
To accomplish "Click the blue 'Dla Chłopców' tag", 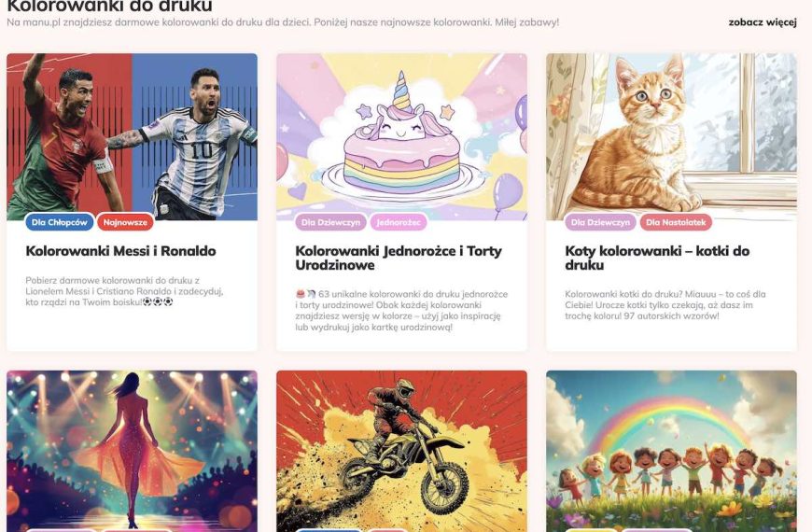I will [59, 222].
